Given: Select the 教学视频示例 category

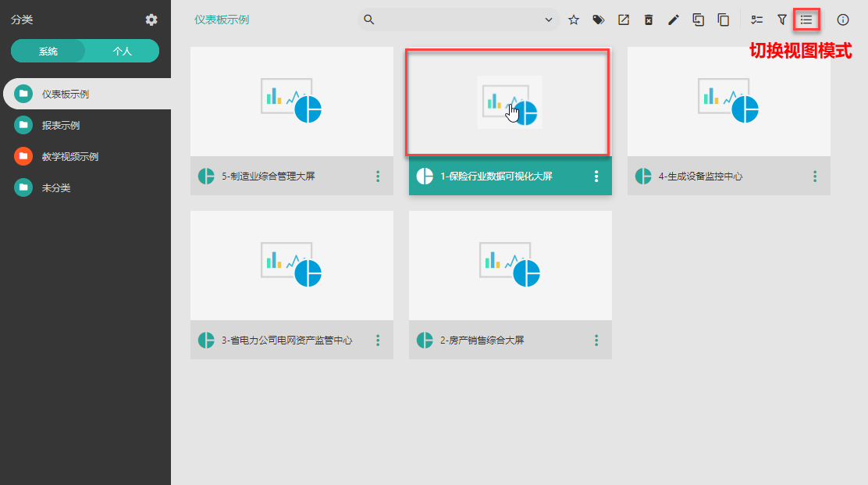Looking at the screenshot, I should coord(85,157).
